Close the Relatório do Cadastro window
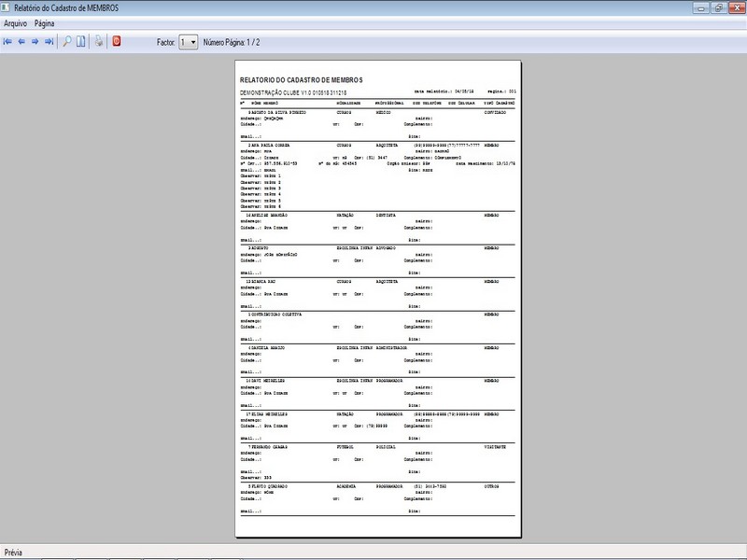747x560 pixels. point(737,7)
